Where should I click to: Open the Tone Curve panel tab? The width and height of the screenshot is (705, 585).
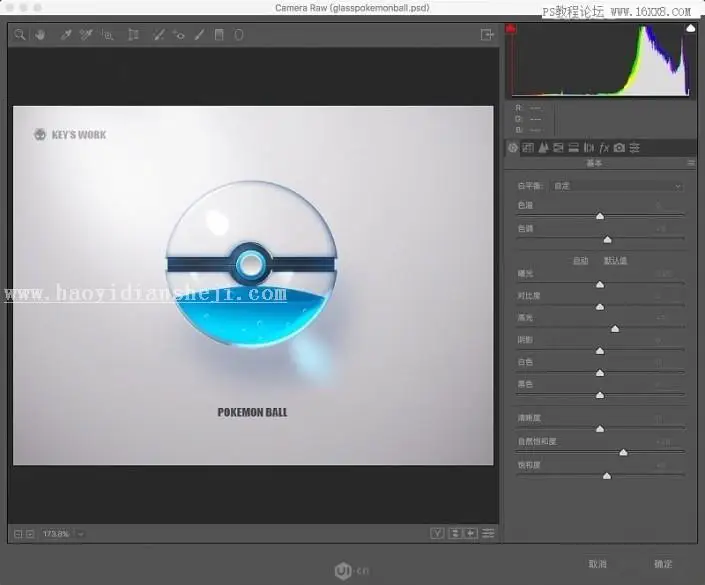pyautogui.click(x=528, y=147)
